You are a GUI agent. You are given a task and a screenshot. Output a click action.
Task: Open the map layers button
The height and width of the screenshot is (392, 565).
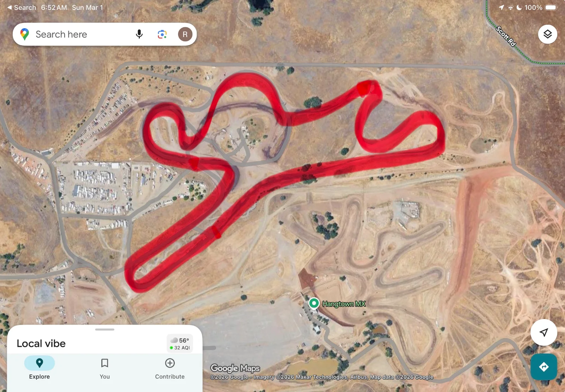pyautogui.click(x=548, y=34)
